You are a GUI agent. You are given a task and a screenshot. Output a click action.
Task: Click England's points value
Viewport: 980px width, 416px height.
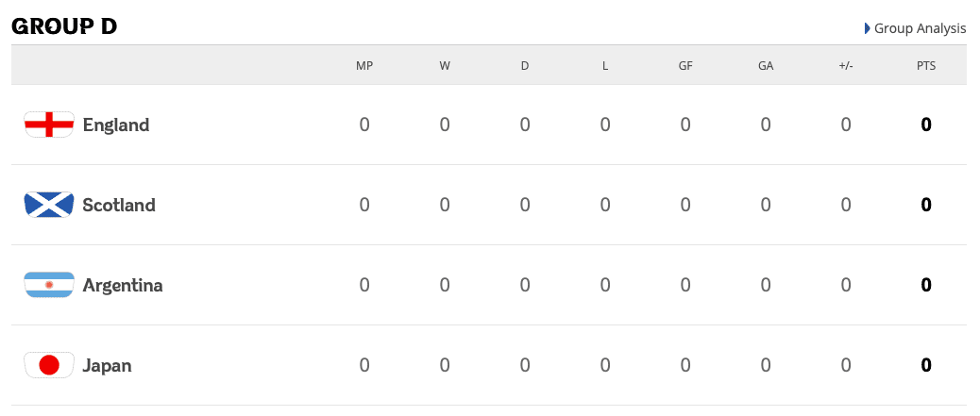click(926, 125)
